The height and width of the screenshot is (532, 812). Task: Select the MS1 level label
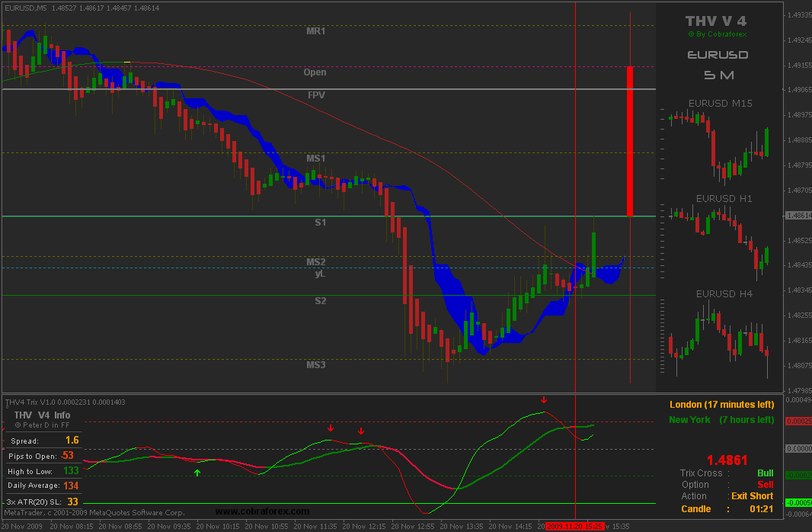[316, 158]
